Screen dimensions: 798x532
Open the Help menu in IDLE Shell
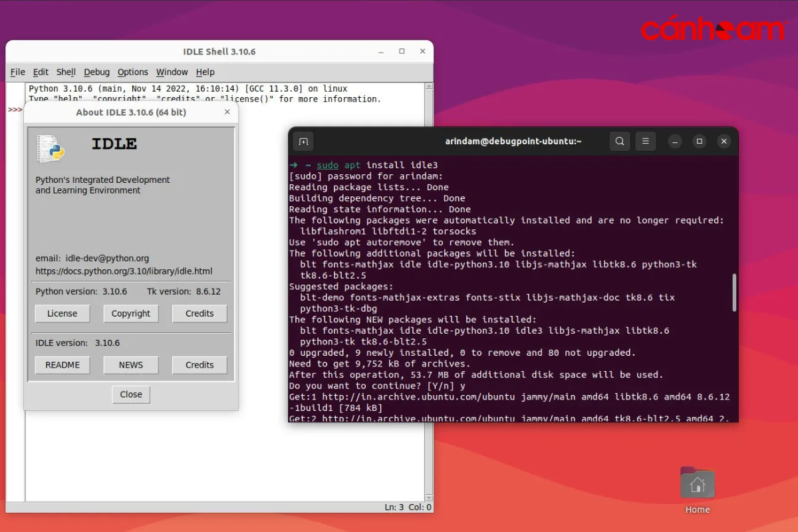tap(205, 72)
